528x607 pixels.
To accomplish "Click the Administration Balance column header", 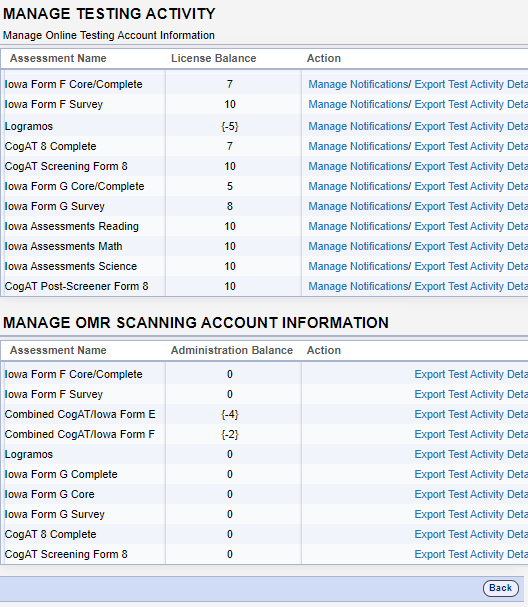I will pos(232,350).
